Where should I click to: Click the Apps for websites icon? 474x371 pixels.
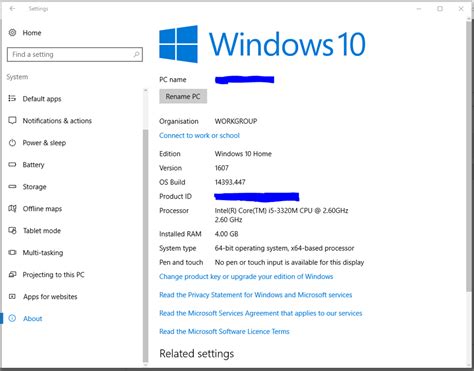12,296
